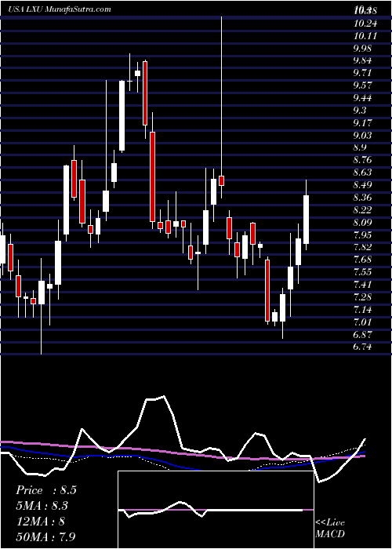Click the Price : 8.5 readout
This screenshot has height=549, width=392.
[45, 490]
